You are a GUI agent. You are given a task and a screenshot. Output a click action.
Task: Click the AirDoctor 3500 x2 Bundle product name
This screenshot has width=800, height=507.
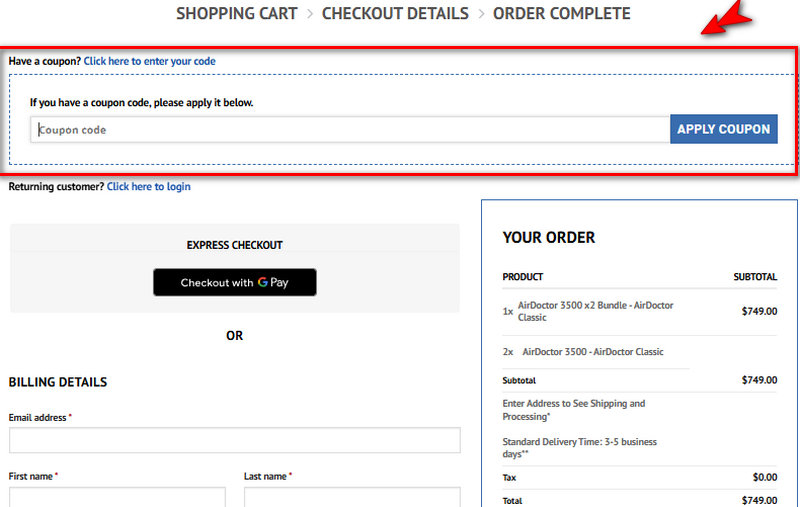pyautogui.click(x=595, y=311)
